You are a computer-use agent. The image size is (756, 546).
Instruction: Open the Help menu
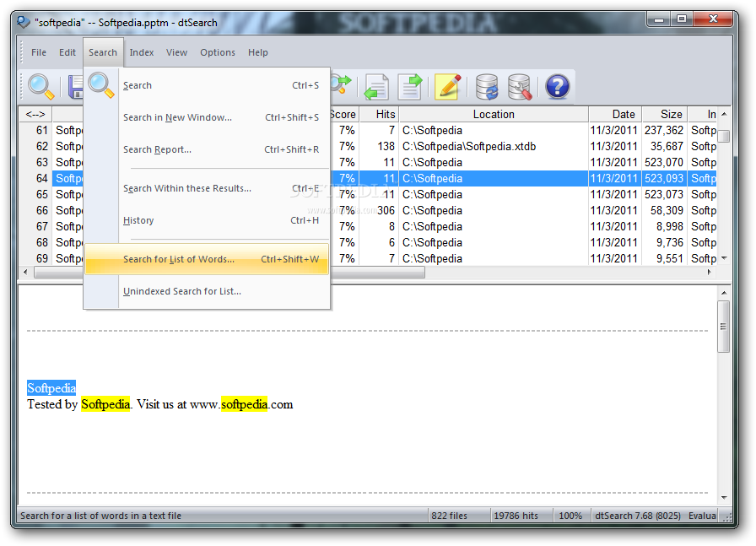tap(258, 52)
